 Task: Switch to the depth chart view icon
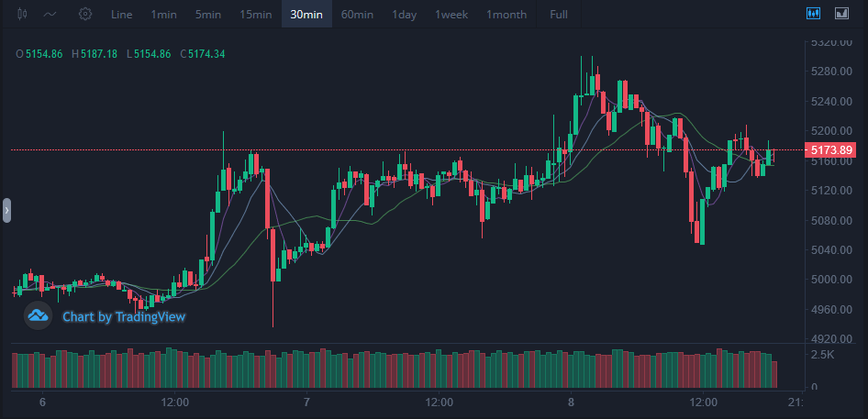tap(841, 14)
